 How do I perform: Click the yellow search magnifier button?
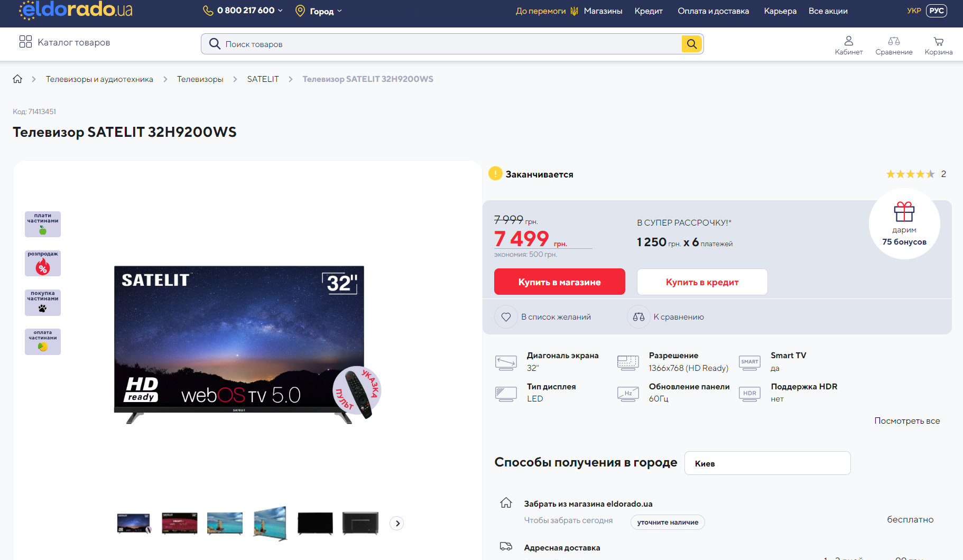(x=691, y=44)
